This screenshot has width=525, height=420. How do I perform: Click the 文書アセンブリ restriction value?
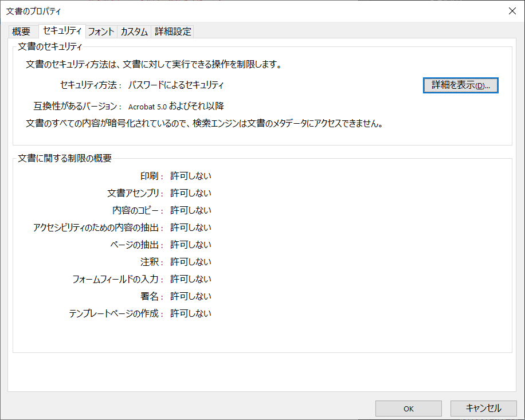[x=191, y=193]
